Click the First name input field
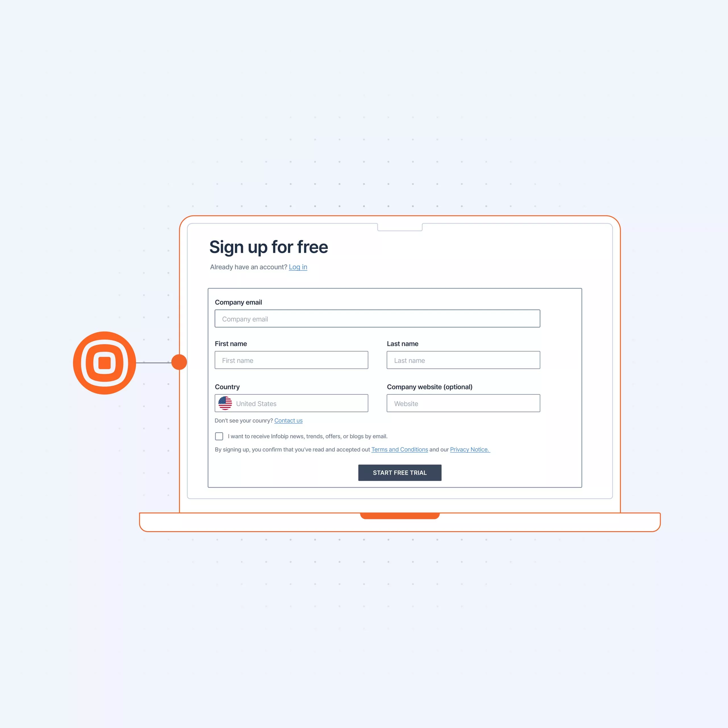Viewport: 728px width, 728px height. [291, 360]
